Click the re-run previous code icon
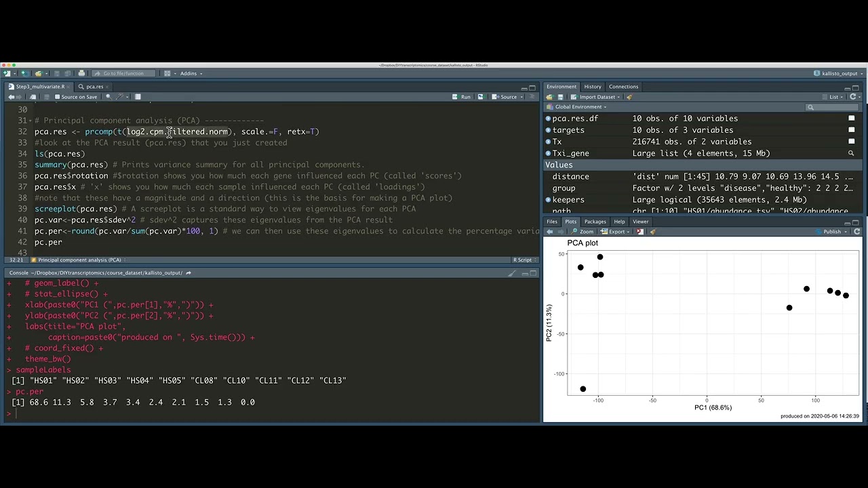 tap(481, 97)
